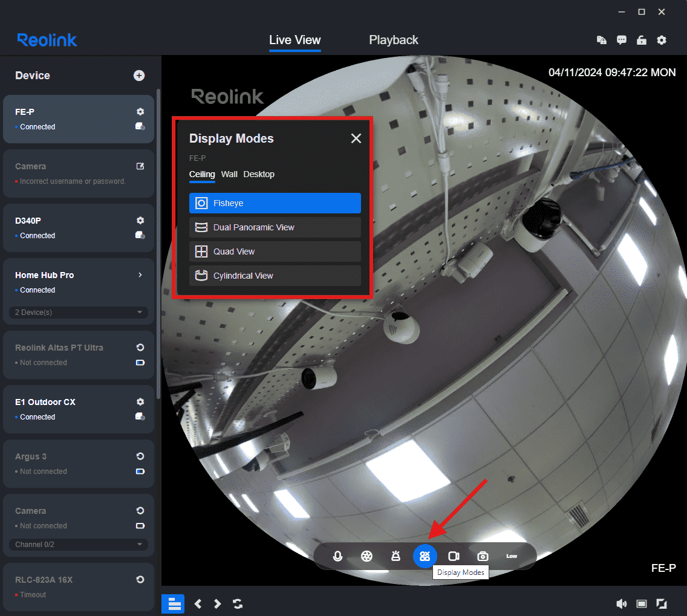Switch to the Playback tab
This screenshot has height=616, width=687.
394,40
